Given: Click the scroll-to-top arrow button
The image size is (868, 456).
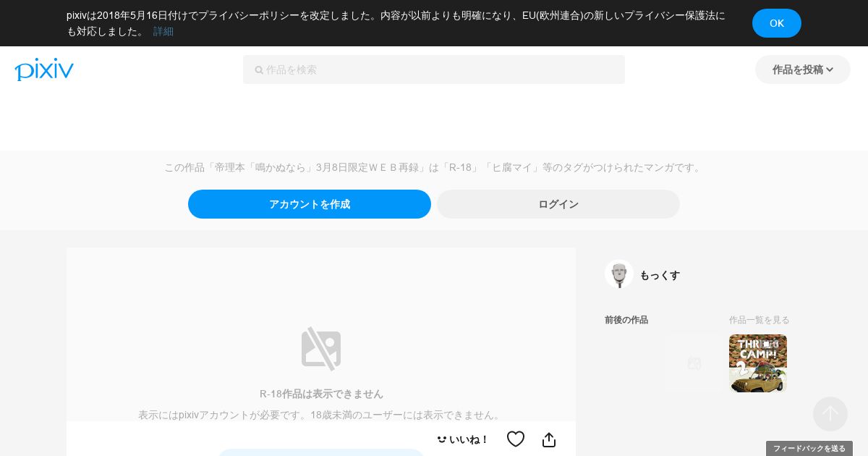Looking at the screenshot, I should pos(830,414).
